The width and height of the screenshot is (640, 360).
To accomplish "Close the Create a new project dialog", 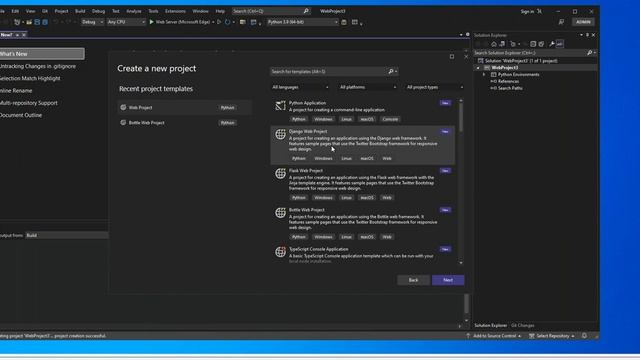I will (466, 56).
